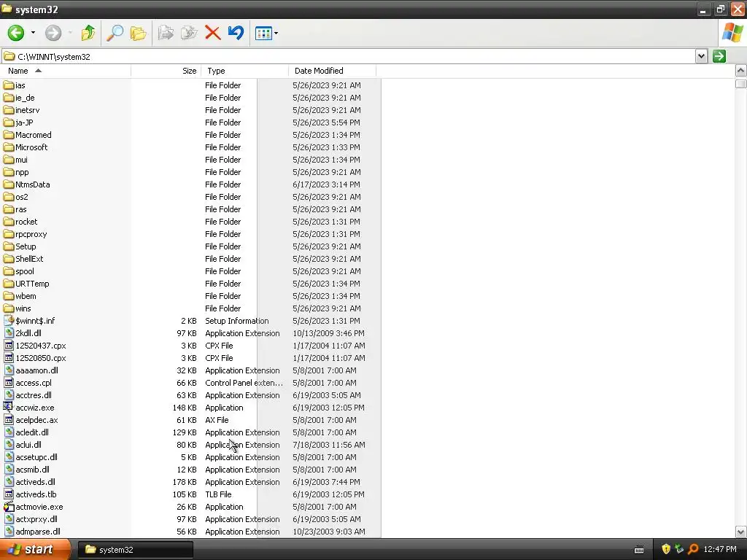Screen dimensions: 747x560
Task: Select the ras folder name
Action: 21,209
